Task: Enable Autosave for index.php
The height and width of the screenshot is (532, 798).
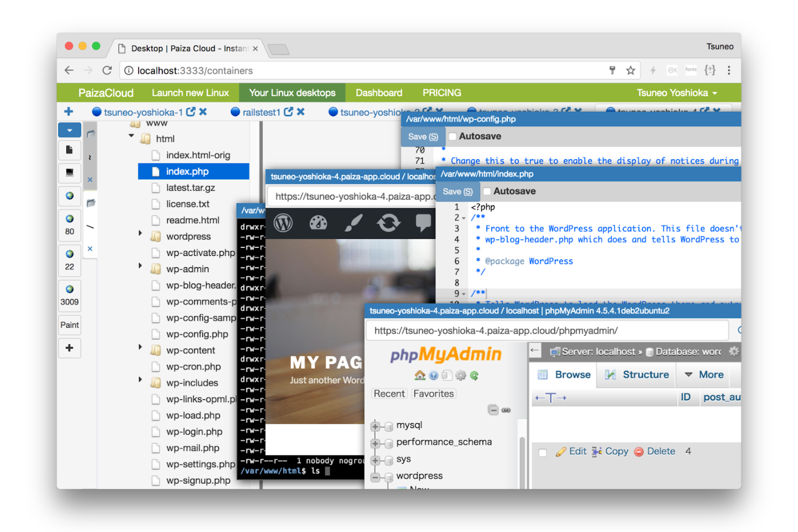Action: 487,191
